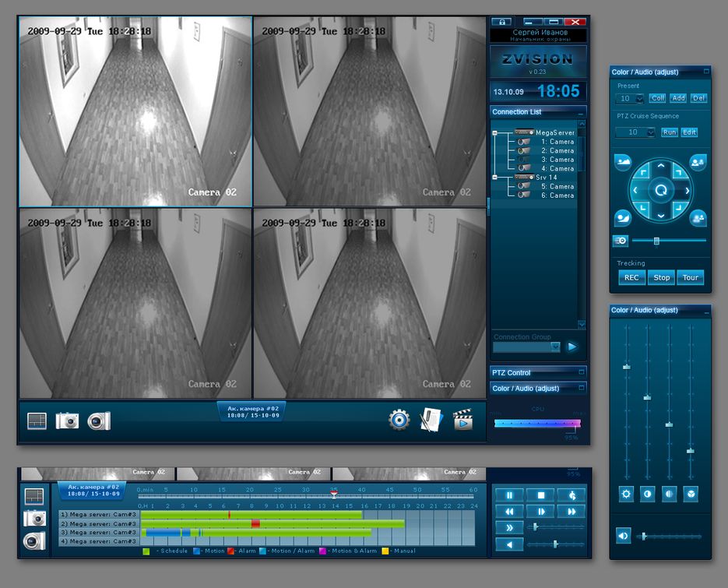Open the Connection Group dropdown
The height and width of the screenshot is (588, 728).
[x=555, y=347]
